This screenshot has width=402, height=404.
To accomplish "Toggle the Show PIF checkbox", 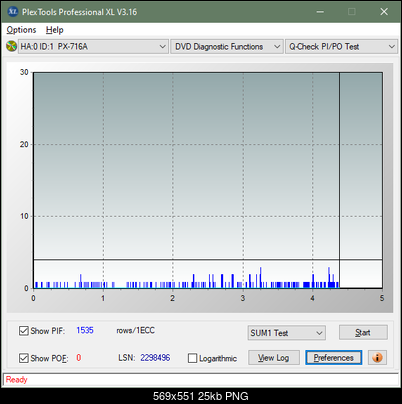I will 23,331.
